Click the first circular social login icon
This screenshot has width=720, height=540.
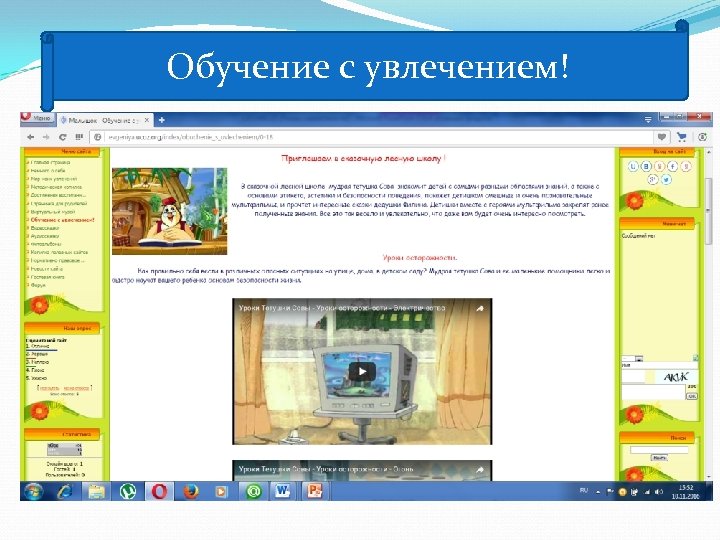(x=633, y=166)
